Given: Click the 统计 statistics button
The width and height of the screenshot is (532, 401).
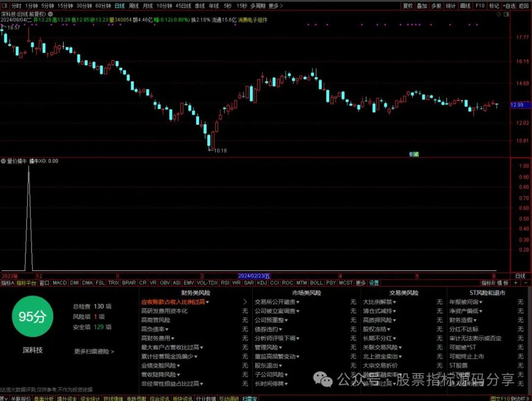Looking at the screenshot, I should point(451,6).
